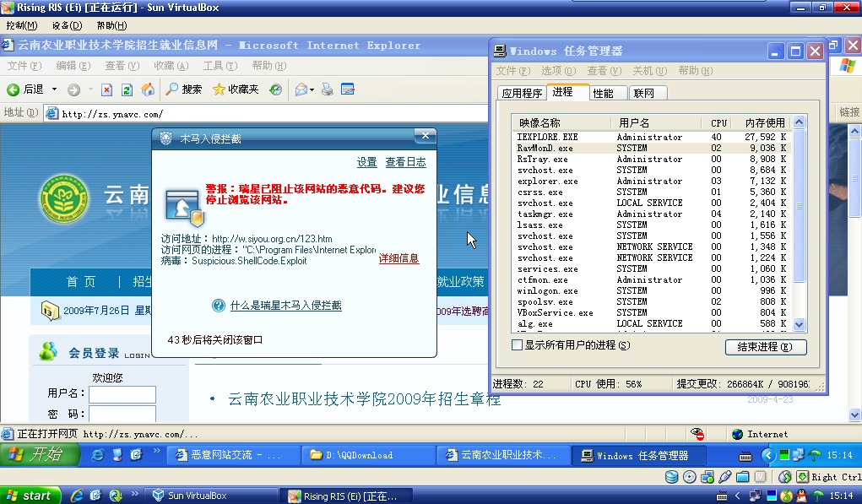Image resolution: width=862 pixels, height=504 pixels.
Task: Expand the Mail icon dropdown arrow
Action: click(312, 89)
